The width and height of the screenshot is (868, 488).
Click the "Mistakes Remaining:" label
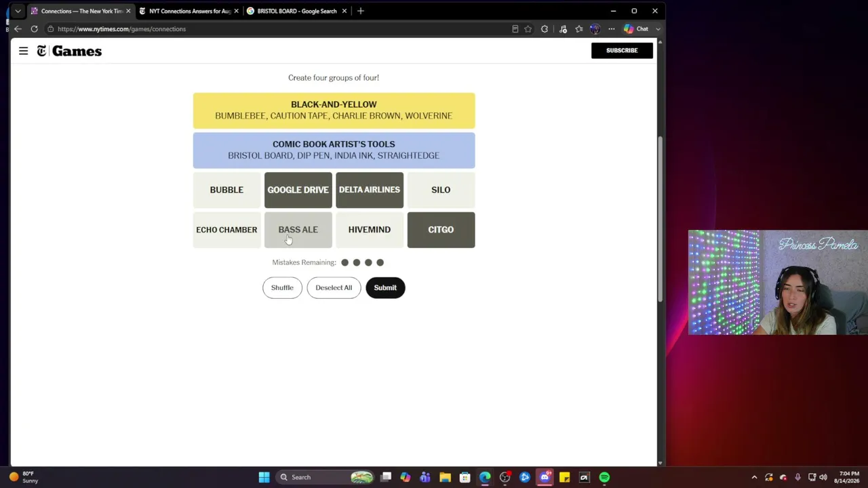point(304,262)
